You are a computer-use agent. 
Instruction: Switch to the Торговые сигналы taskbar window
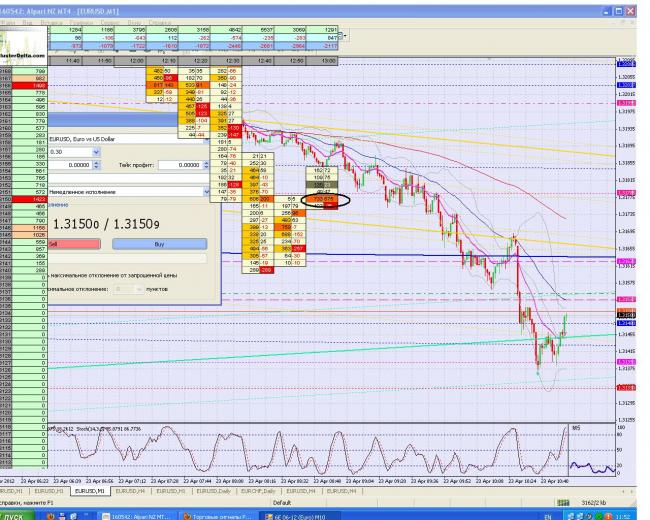tap(219, 516)
